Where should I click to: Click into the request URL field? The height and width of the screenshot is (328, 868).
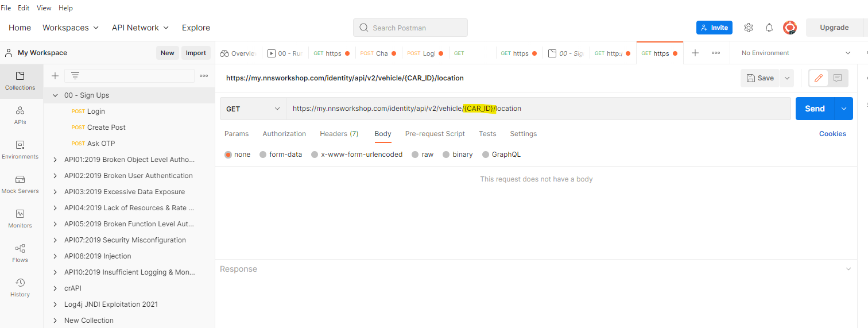coord(539,109)
